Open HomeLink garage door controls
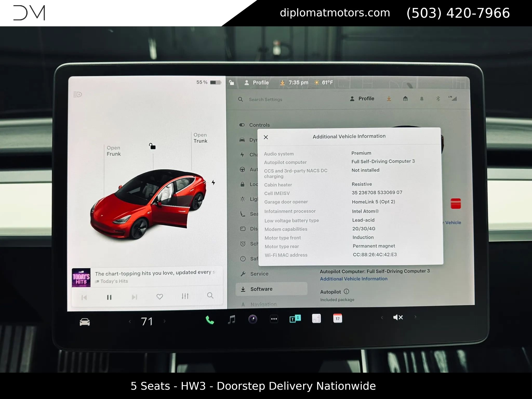 [405, 99]
